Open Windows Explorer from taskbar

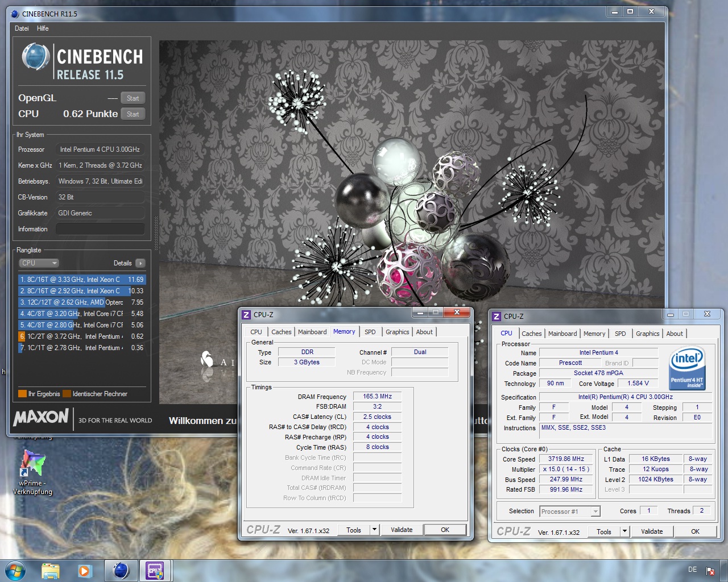(51, 571)
